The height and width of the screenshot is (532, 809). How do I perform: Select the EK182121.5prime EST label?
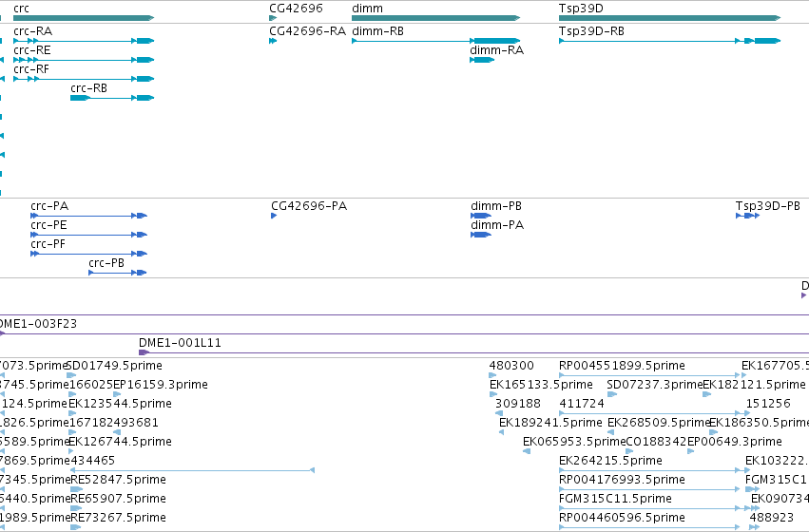click(x=754, y=385)
